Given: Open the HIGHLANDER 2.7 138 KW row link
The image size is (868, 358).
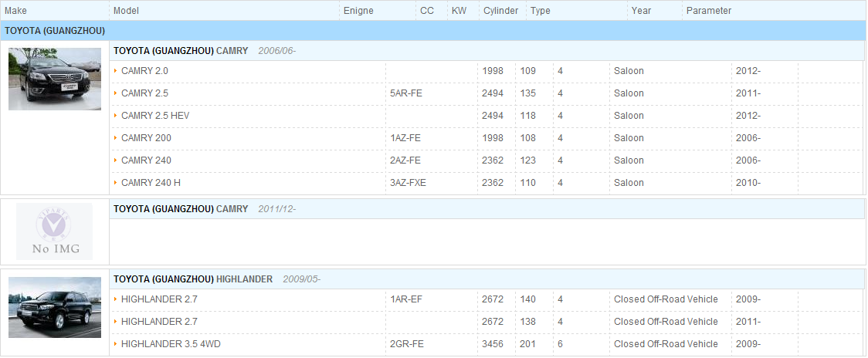Looking at the screenshot, I should (x=159, y=322).
